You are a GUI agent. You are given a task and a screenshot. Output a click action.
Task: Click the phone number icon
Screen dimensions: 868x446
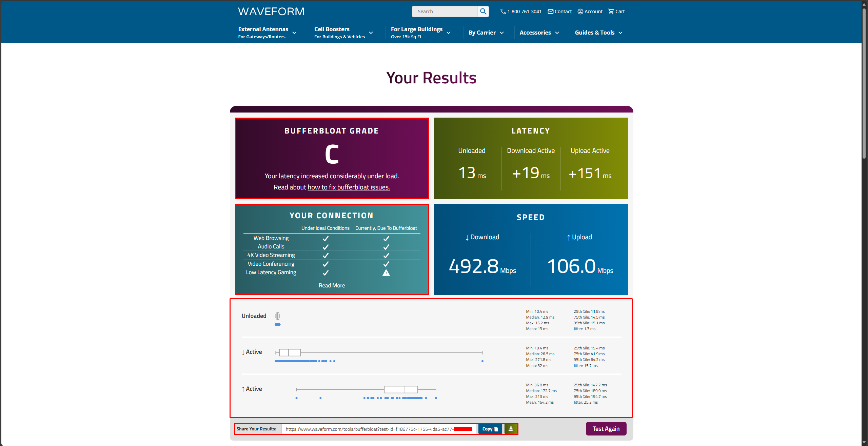[503, 12]
